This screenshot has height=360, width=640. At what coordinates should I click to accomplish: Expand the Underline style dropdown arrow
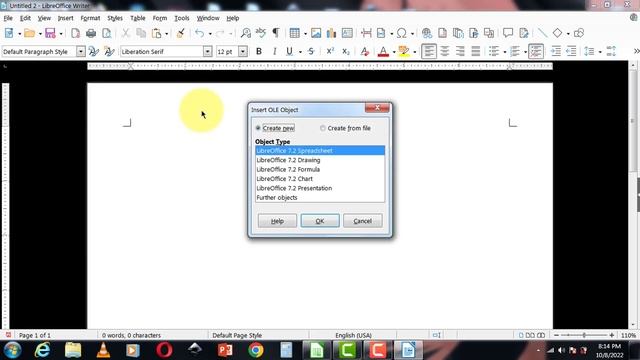coord(300,52)
